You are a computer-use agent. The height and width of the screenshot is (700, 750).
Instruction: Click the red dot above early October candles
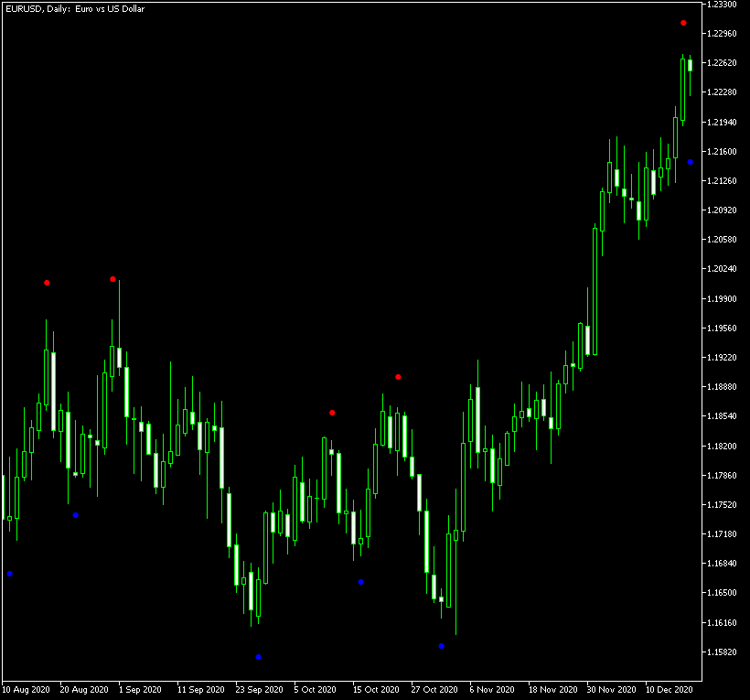click(x=332, y=413)
